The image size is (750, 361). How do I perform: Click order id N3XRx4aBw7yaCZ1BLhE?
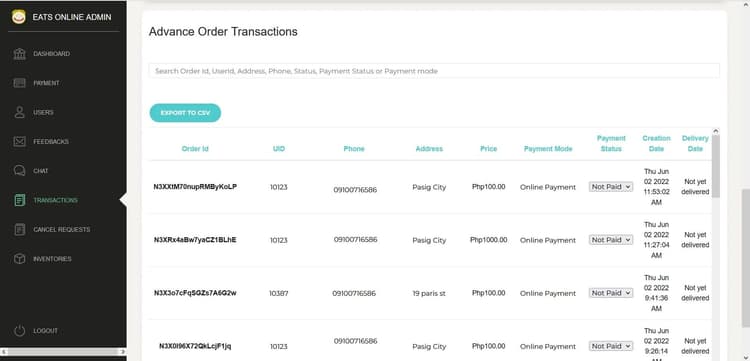click(195, 240)
